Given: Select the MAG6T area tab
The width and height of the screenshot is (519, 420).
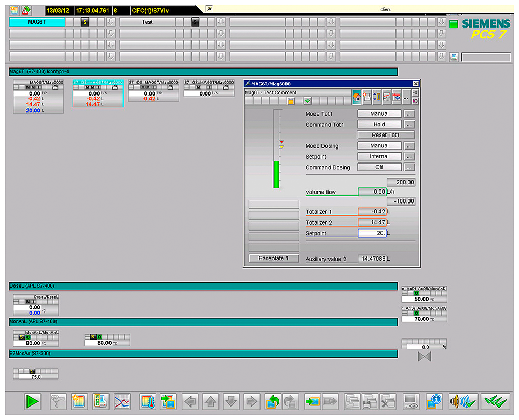Looking at the screenshot, I should (37, 22).
